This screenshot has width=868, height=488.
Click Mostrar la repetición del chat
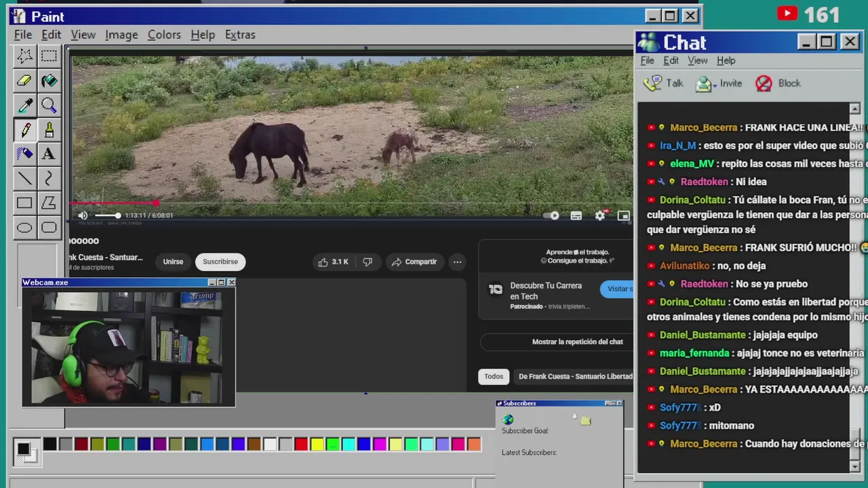tap(577, 342)
